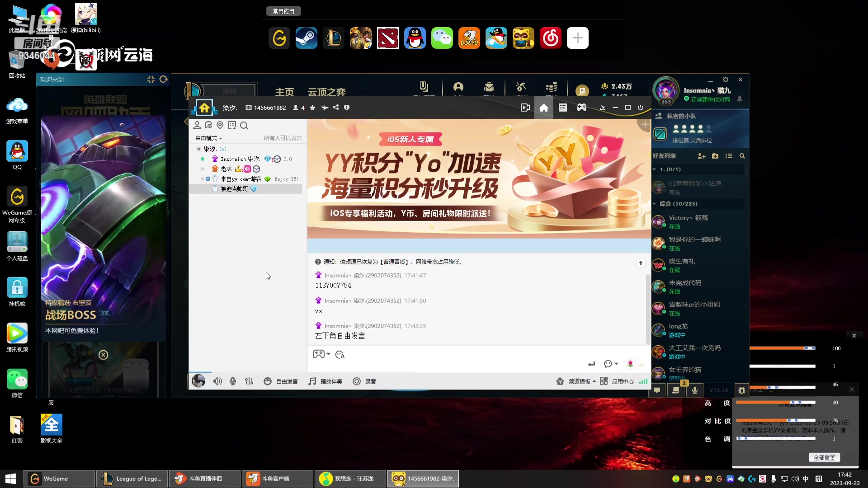Collapse the 1. (0/1) friend group
The height and width of the screenshot is (488, 868).
(654, 169)
